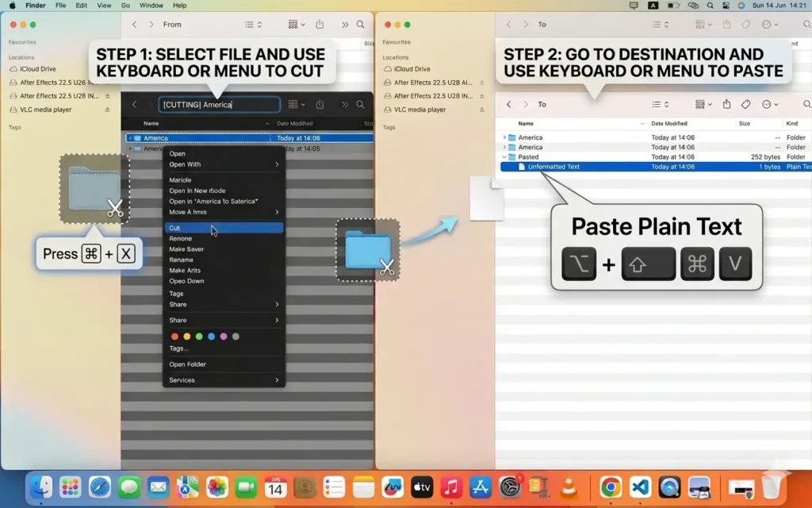This screenshot has height=508, width=812.
Task: Open the group-by dropdown directly above the To file list
Action: [703, 105]
